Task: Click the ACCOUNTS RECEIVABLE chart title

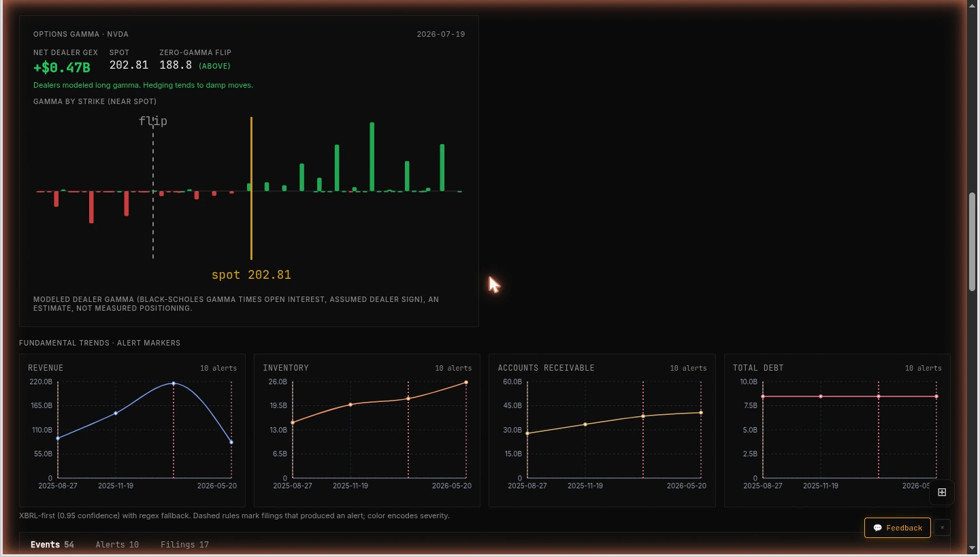Action: click(x=546, y=368)
